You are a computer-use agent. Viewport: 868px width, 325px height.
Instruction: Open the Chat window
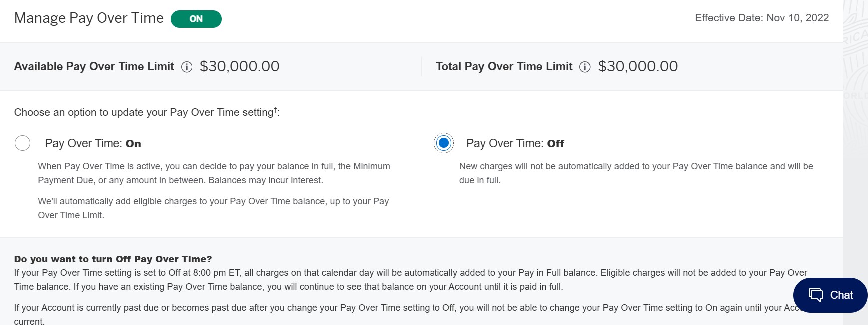coord(829,295)
